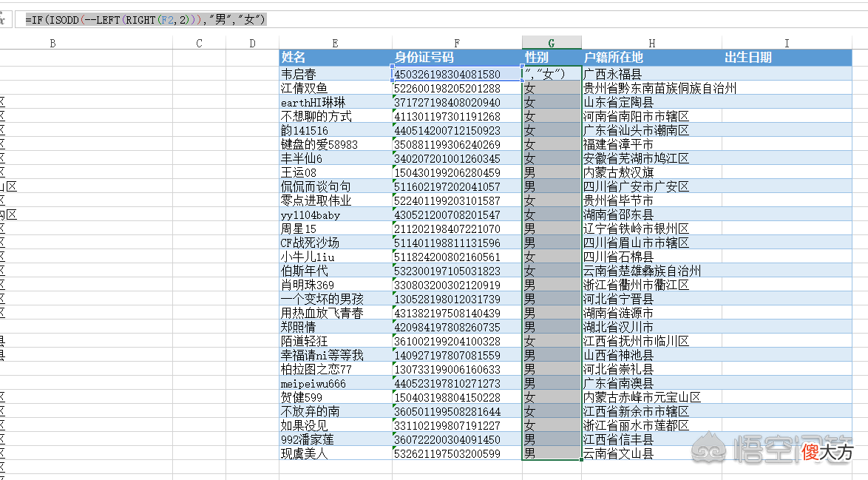The image size is (868, 480).
Task: Select the name cell 不想聊的方式
Action: click(x=336, y=116)
